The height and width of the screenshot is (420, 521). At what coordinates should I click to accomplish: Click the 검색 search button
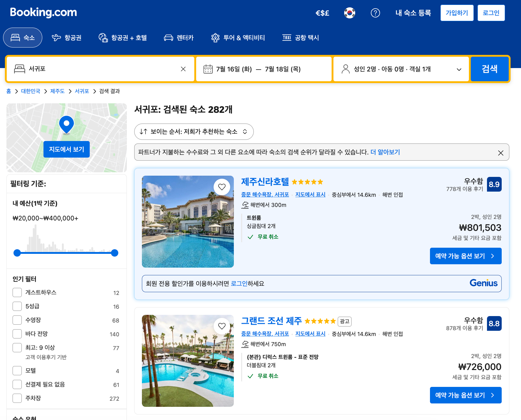(x=489, y=69)
